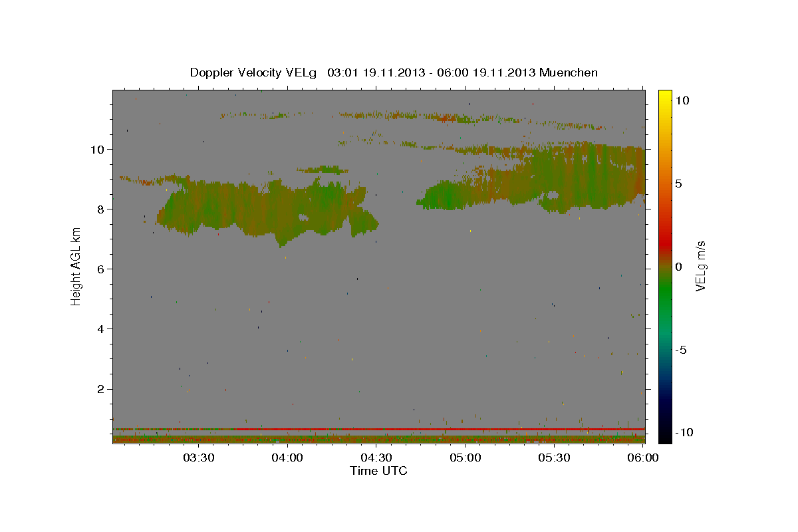The height and width of the screenshot is (532, 798).
Task: Click the 'VELg m/s' colorbar label
Action: point(700,266)
